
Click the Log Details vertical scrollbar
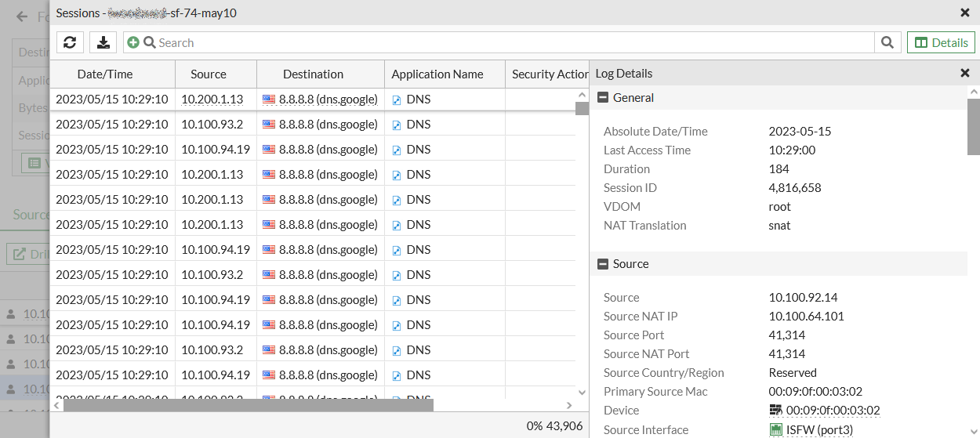pos(973,125)
